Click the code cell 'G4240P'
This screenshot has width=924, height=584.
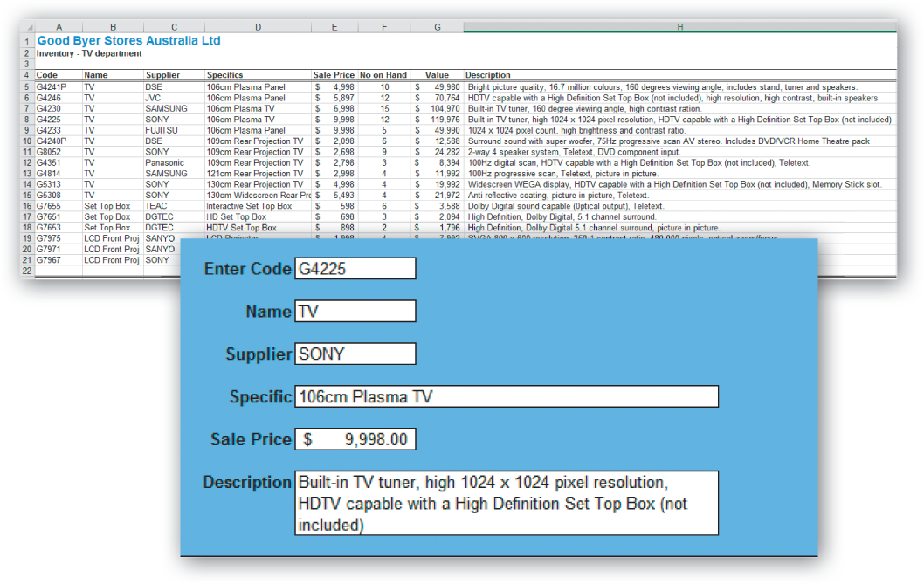pyautogui.click(x=59, y=141)
